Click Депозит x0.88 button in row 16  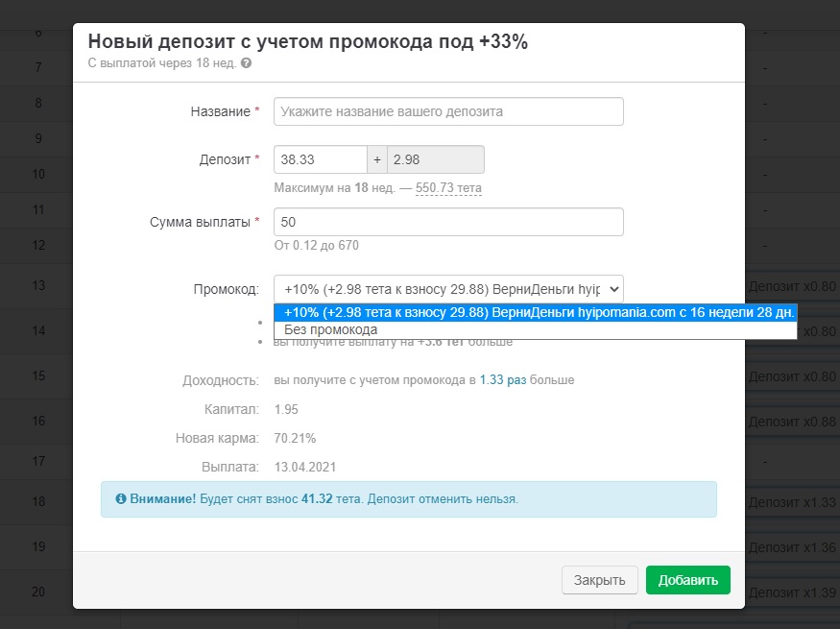791,422
